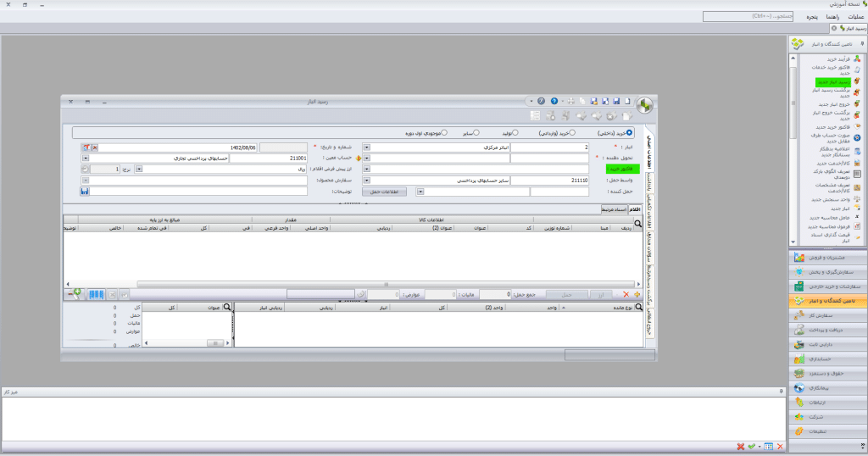
Task: Switch to the اقلام tab
Action: pyautogui.click(x=635, y=209)
